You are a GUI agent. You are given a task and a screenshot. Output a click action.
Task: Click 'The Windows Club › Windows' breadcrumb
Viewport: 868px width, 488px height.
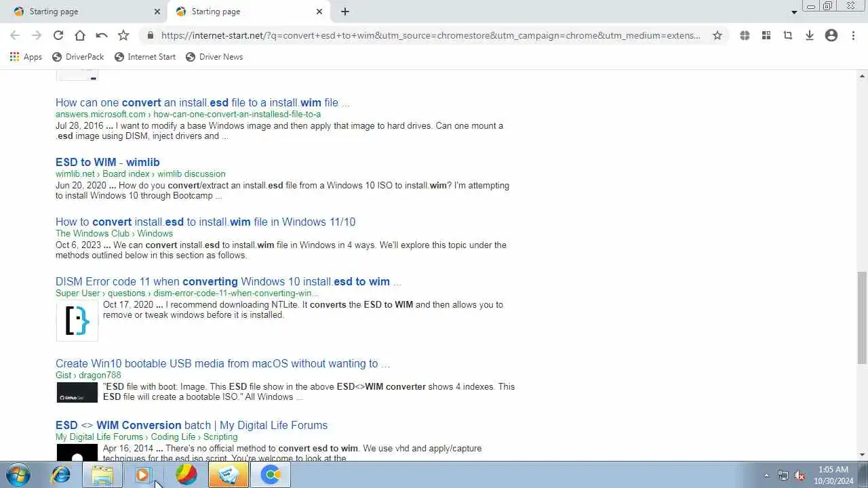pyautogui.click(x=114, y=234)
